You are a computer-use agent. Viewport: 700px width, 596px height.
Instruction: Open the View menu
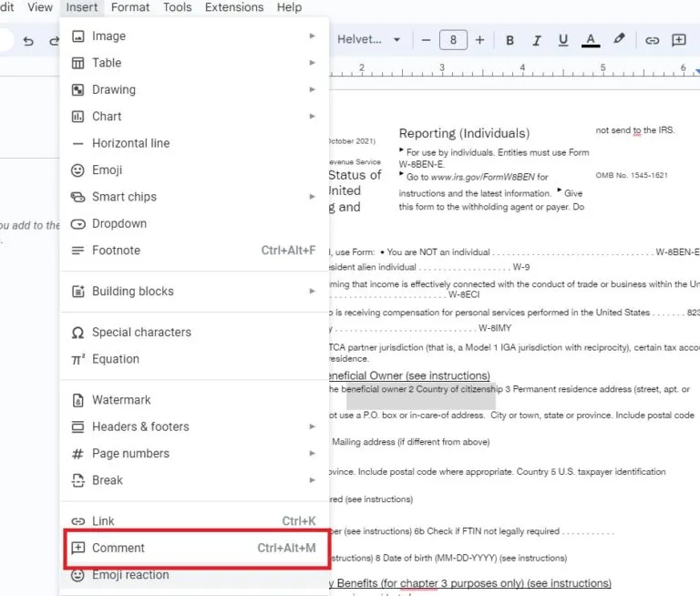click(x=40, y=7)
